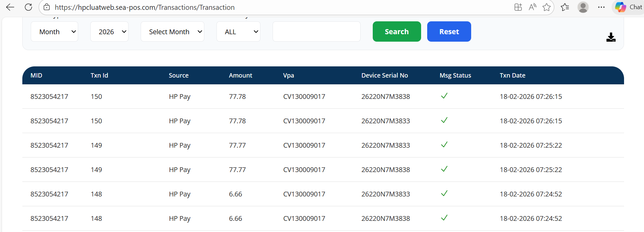Click the Txn Date column header
The height and width of the screenshot is (232, 644).
point(512,76)
